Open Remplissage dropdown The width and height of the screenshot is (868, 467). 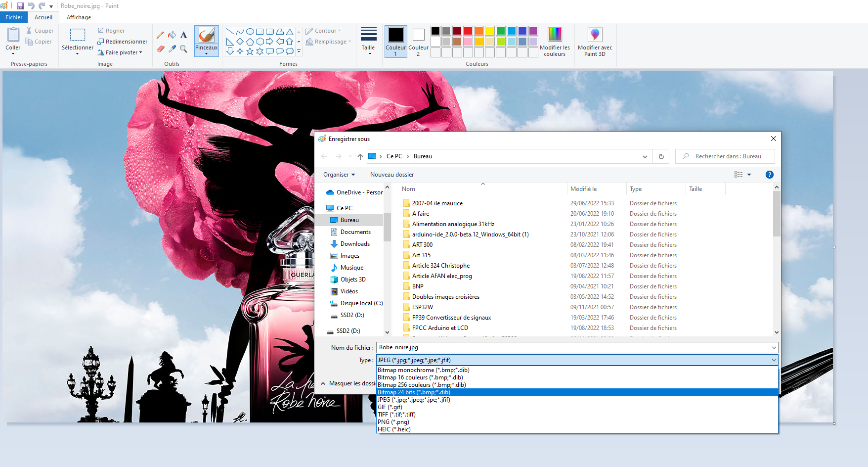328,42
